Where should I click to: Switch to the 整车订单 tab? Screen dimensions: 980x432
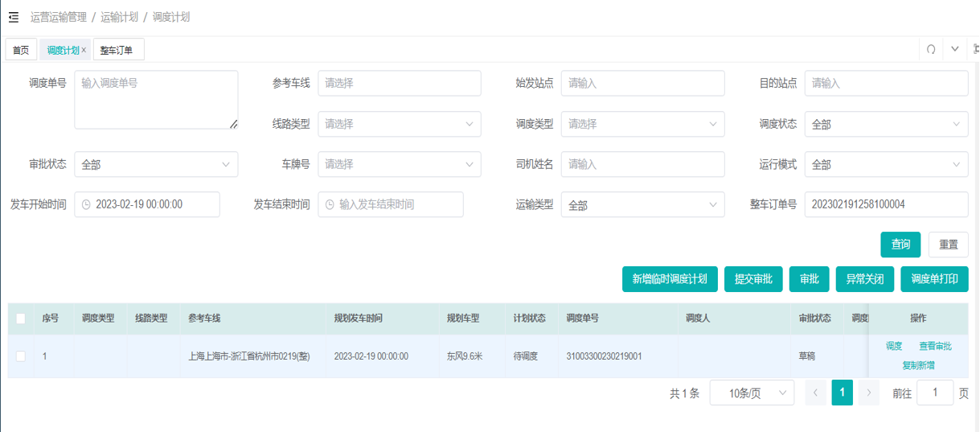117,50
